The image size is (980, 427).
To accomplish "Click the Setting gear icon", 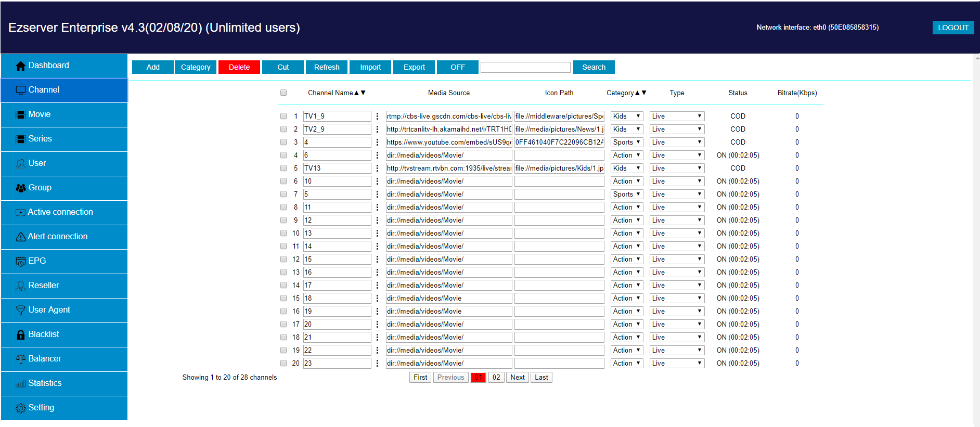I will coord(21,408).
